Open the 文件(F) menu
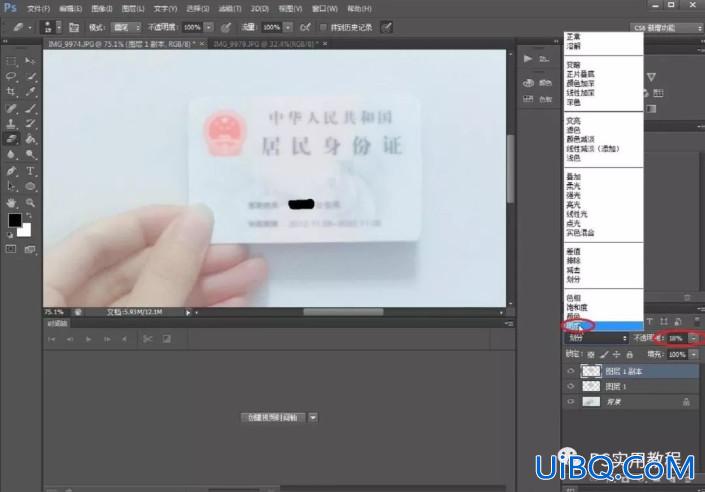The width and height of the screenshot is (705, 492). (39, 9)
